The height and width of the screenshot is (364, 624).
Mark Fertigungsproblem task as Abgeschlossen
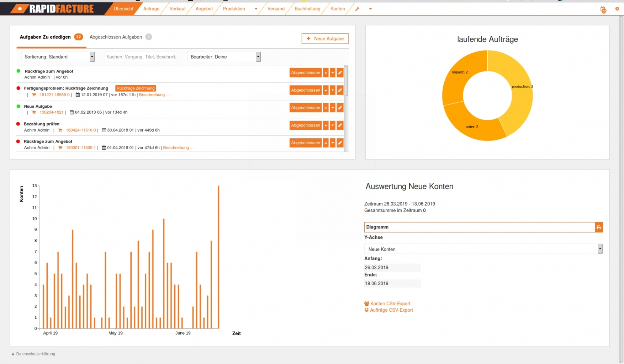pos(306,90)
